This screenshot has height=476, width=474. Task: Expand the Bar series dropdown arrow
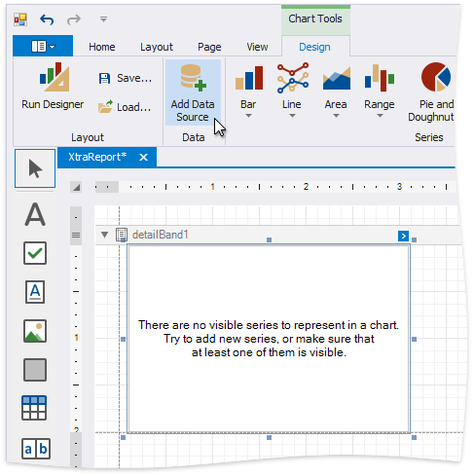pos(248,116)
